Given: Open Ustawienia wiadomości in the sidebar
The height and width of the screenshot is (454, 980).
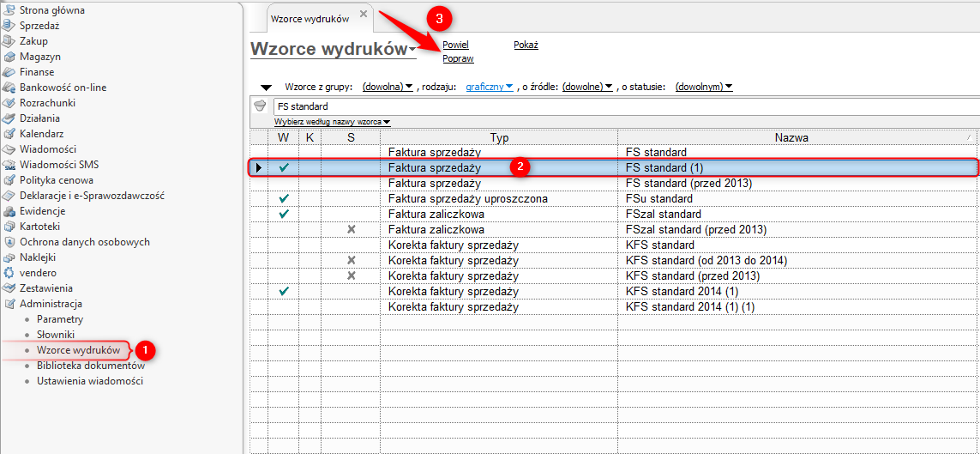Looking at the screenshot, I should point(90,381).
